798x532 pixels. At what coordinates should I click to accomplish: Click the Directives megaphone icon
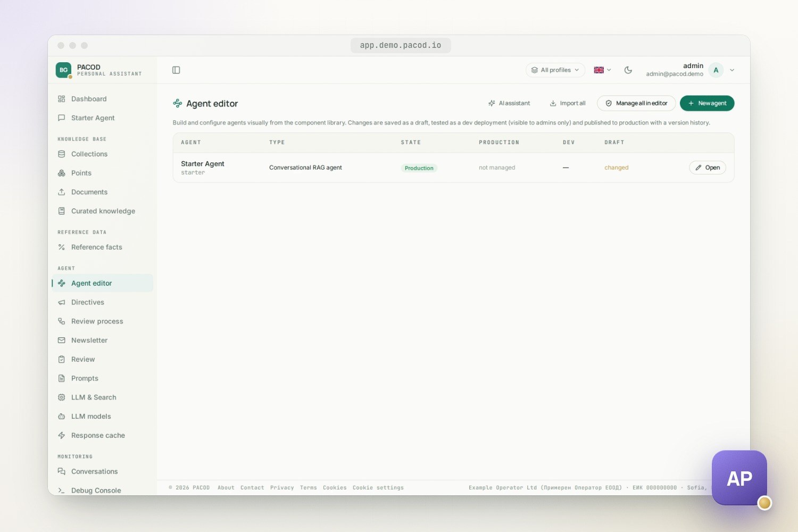[62, 303]
